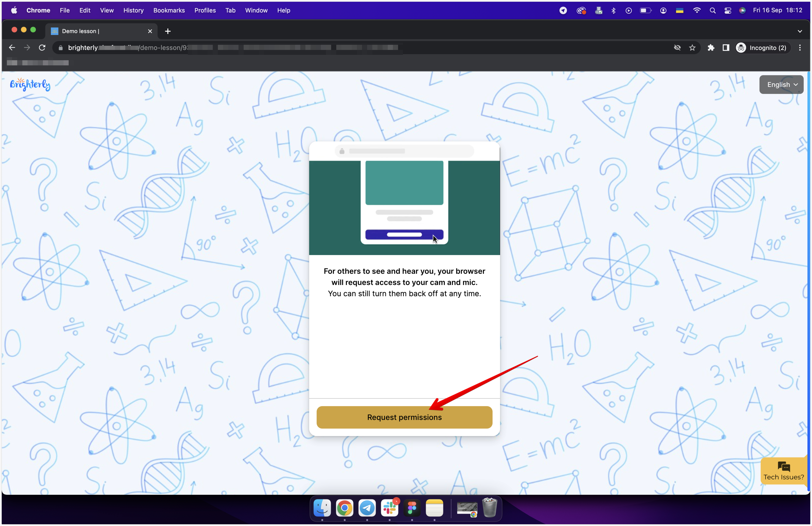Screen dimensions: 812x526
Task: Open Slack from the Dock
Action: click(x=390, y=508)
